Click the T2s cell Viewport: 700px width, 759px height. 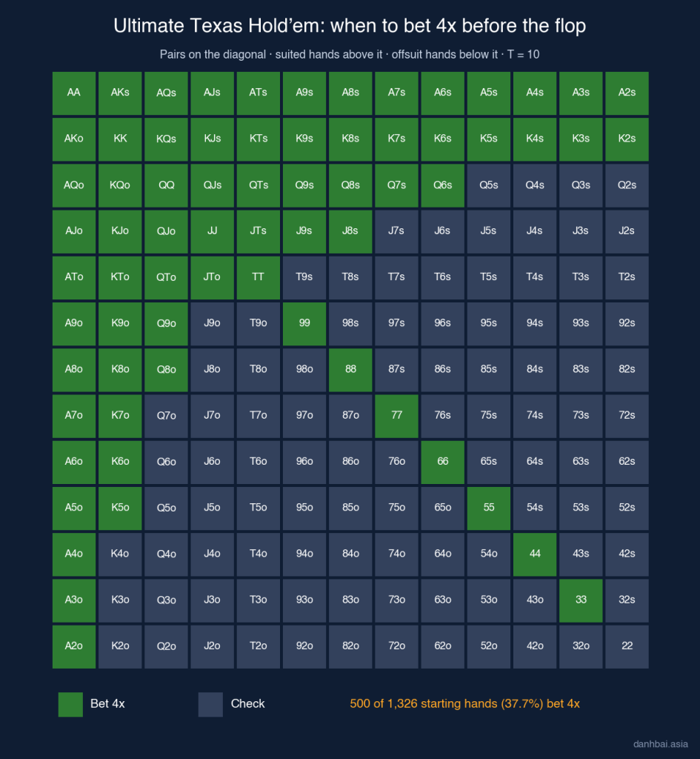pyautogui.click(x=627, y=278)
